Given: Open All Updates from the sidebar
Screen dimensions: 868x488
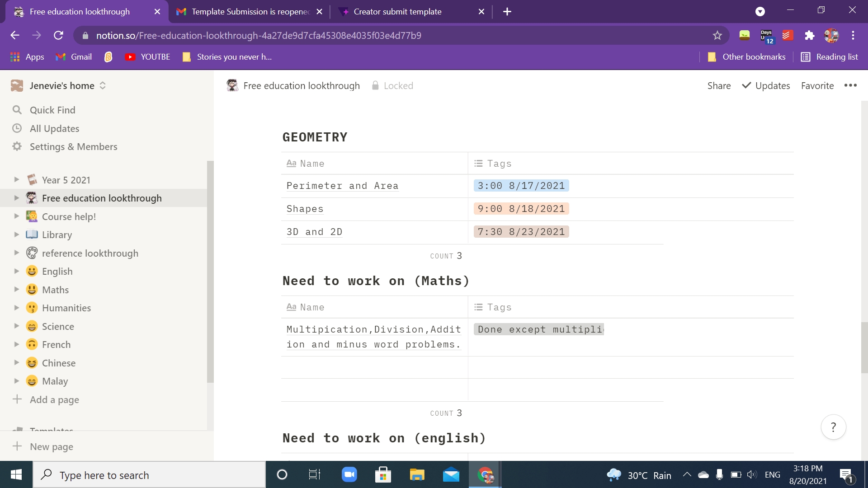Looking at the screenshot, I should (54, 128).
